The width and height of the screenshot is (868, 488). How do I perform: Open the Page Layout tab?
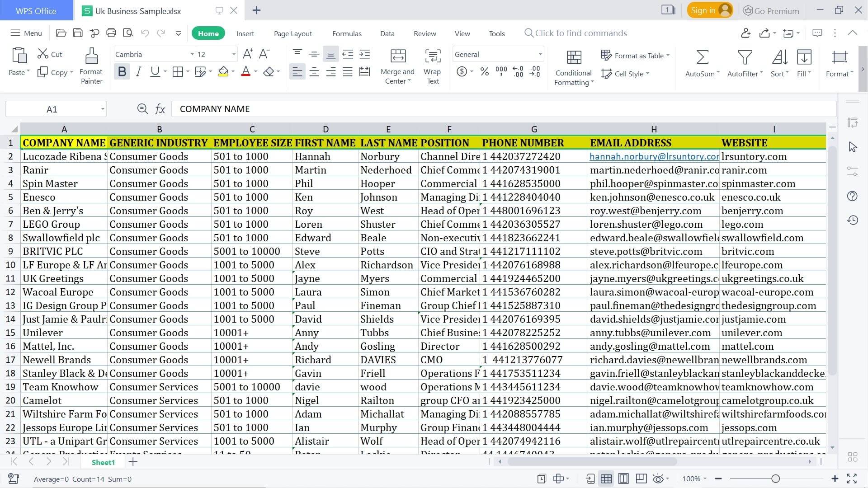click(x=293, y=33)
